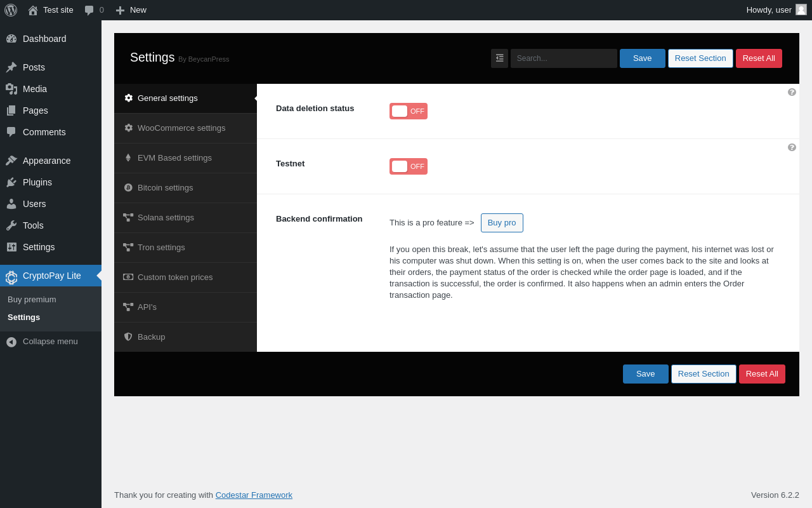Click the Pages icon in sidebar
This screenshot has width=812, height=508.
pyautogui.click(x=11, y=110)
